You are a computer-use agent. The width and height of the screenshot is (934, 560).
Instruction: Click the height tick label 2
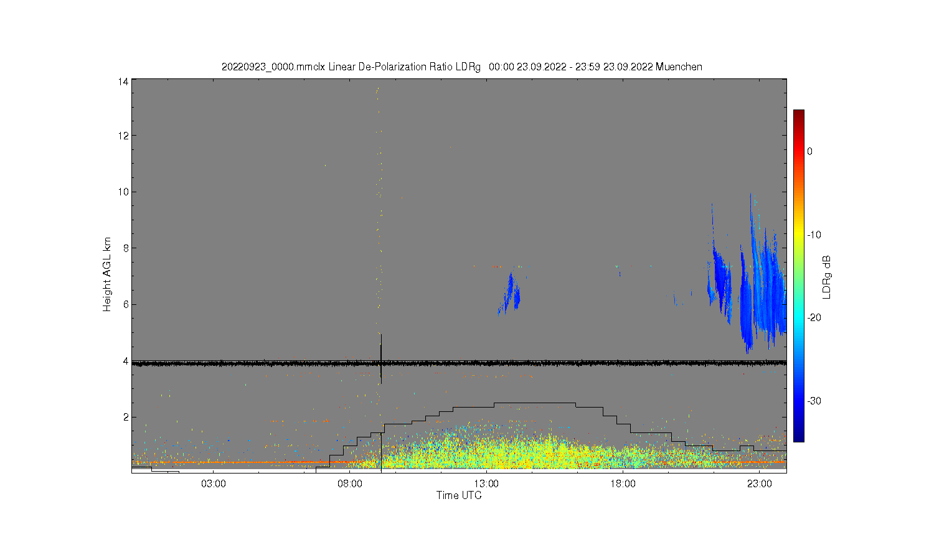(126, 417)
